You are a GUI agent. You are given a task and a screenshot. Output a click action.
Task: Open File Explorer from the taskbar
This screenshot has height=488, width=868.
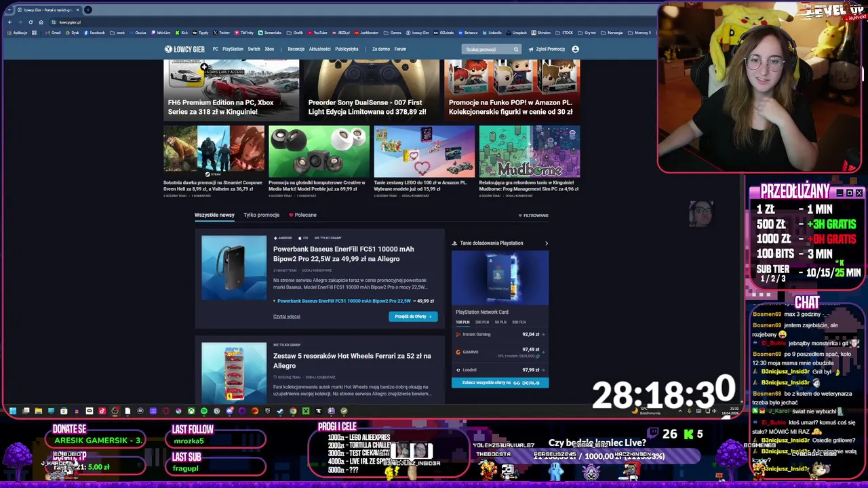(38, 411)
